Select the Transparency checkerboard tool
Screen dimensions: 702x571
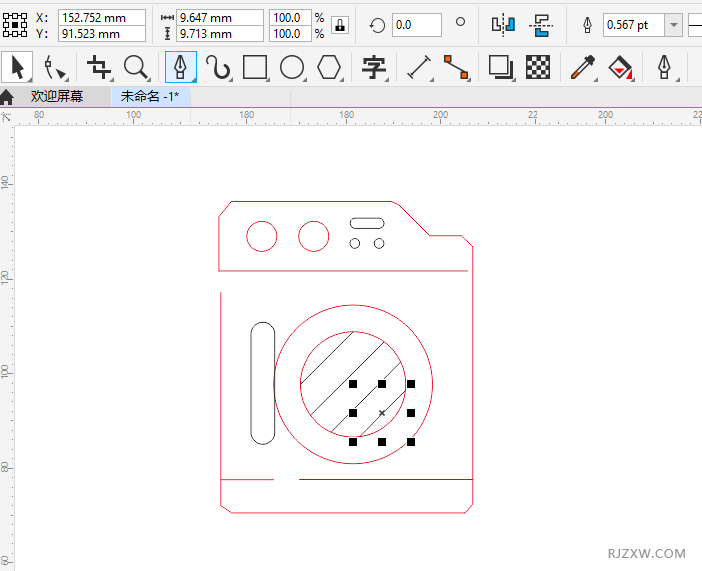(x=538, y=68)
